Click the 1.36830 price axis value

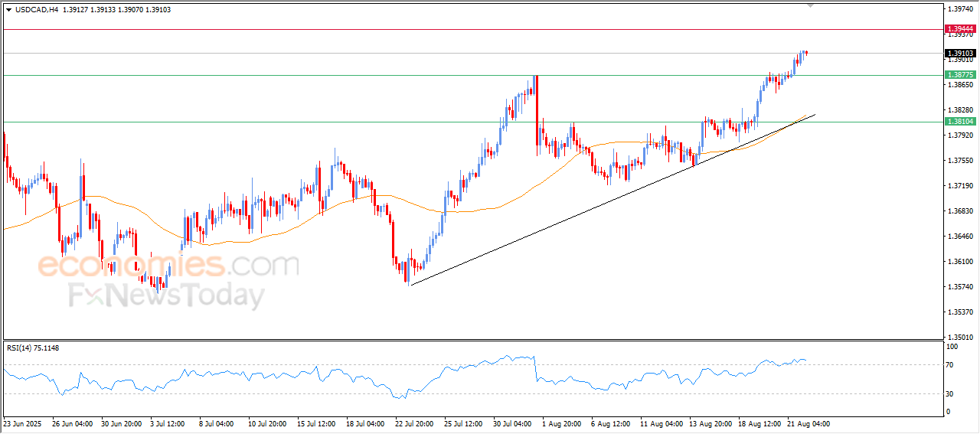coord(960,211)
